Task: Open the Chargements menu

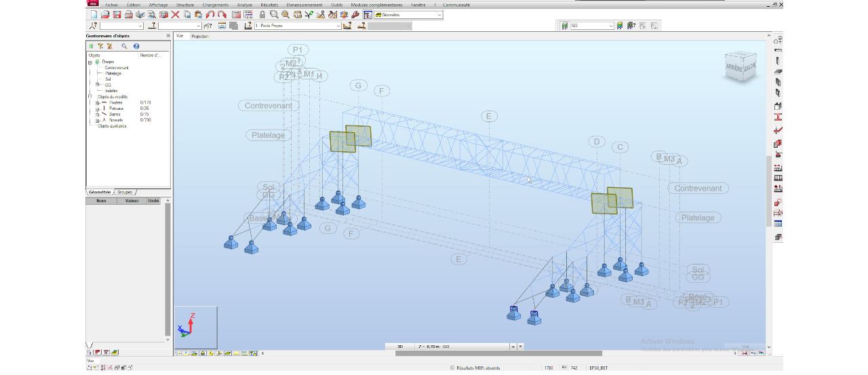Action: click(215, 5)
